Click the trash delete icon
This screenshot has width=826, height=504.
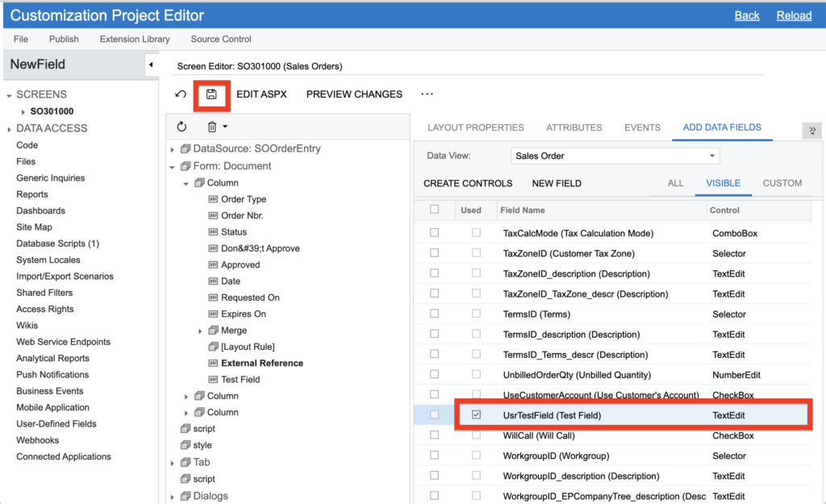coord(212,127)
